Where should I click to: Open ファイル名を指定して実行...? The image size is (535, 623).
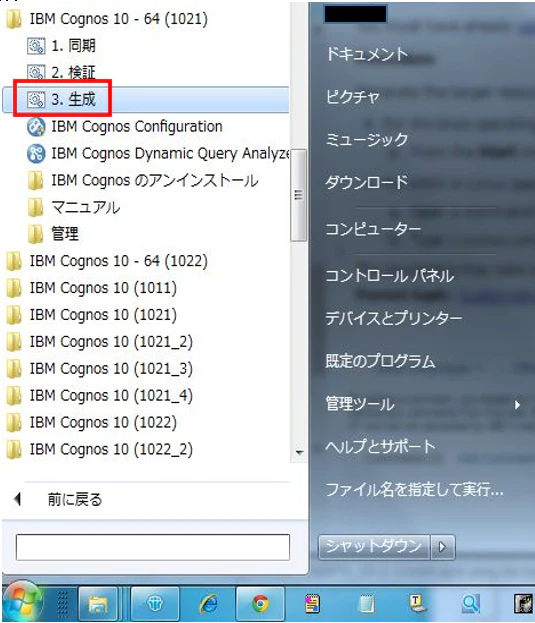414,490
